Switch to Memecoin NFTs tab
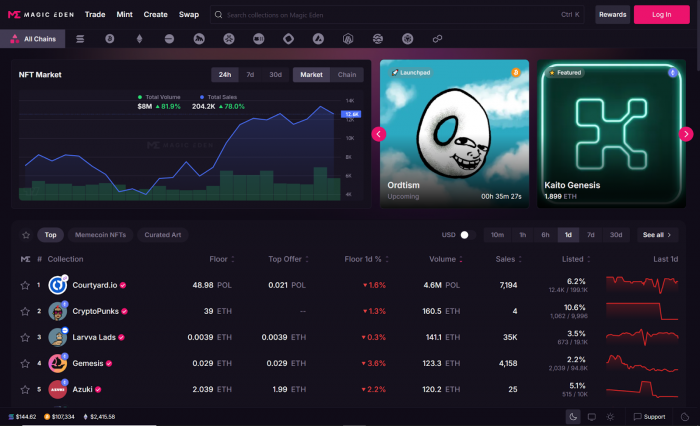The image size is (700, 426). pos(100,235)
